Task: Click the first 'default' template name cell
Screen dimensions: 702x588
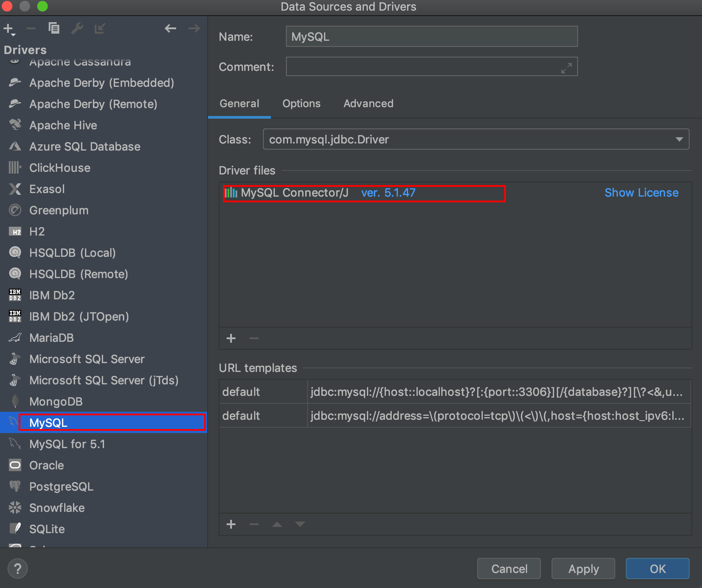Action: (x=263, y=391)
